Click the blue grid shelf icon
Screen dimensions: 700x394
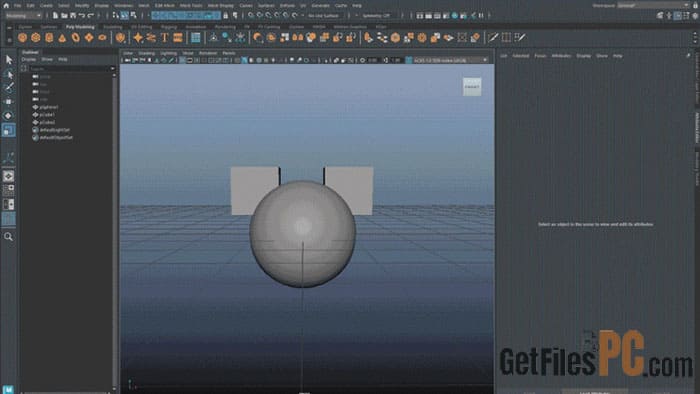[196, 37]
